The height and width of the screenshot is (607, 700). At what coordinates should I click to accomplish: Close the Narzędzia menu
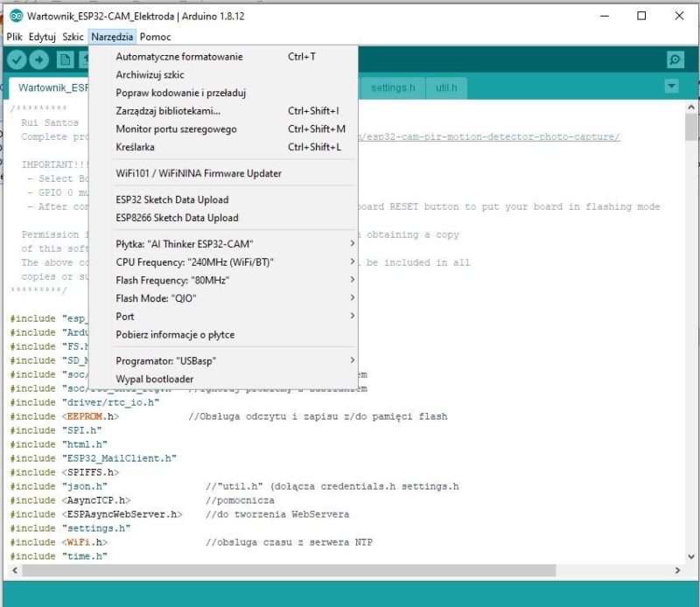click(112, 37)
